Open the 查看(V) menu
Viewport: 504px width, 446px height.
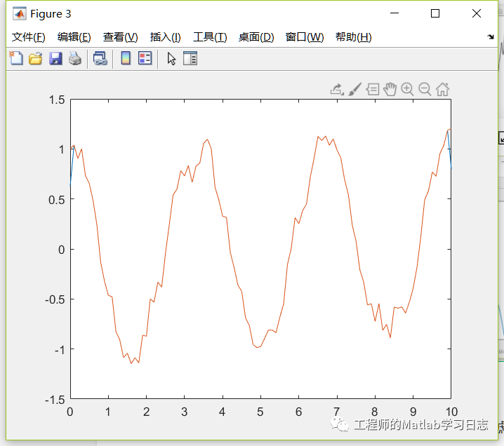[120, 37]
